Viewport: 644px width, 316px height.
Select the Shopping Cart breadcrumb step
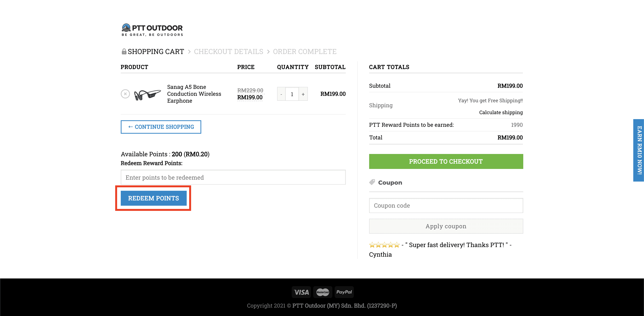coord(156,52)
